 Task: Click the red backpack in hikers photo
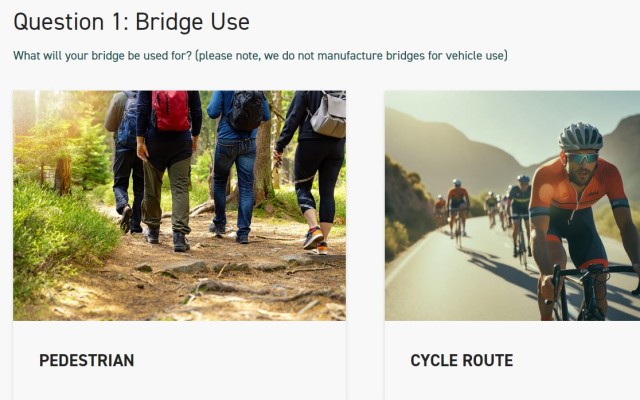coord(172,110)
